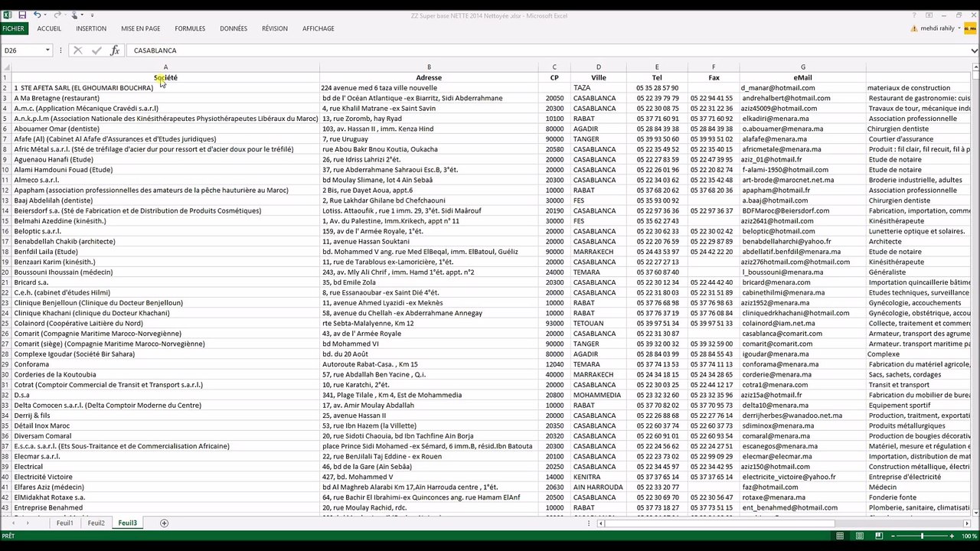Open the FICHIER tab

pyautogui.click(x=13, y=29)
